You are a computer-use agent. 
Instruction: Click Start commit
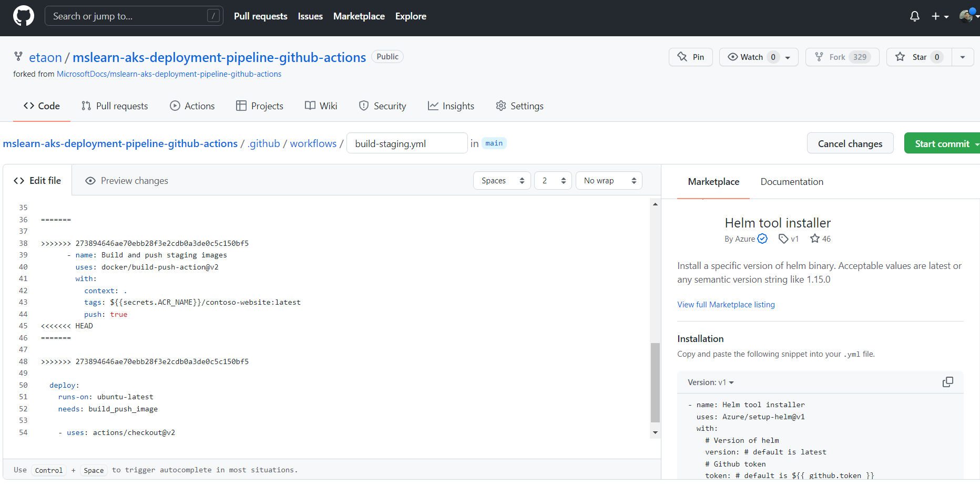[942, 143]
